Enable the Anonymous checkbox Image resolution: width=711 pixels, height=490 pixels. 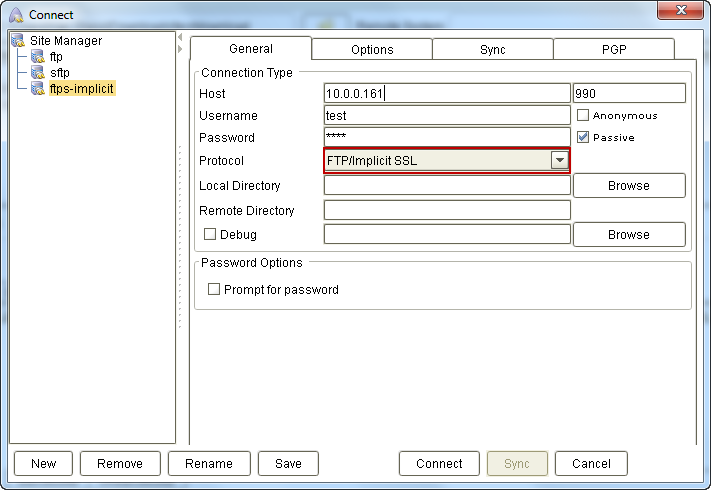click(583, 115)
